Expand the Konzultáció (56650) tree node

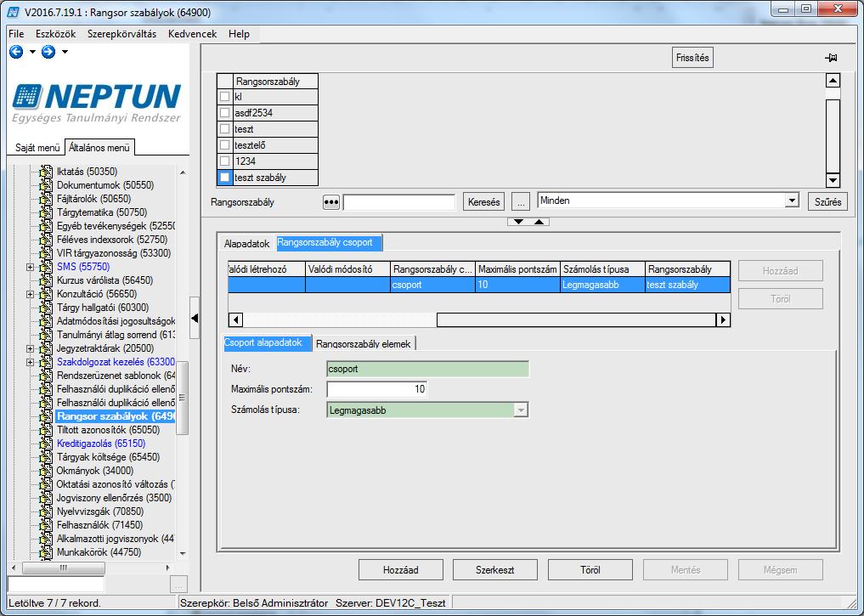(x=31, y=294)
